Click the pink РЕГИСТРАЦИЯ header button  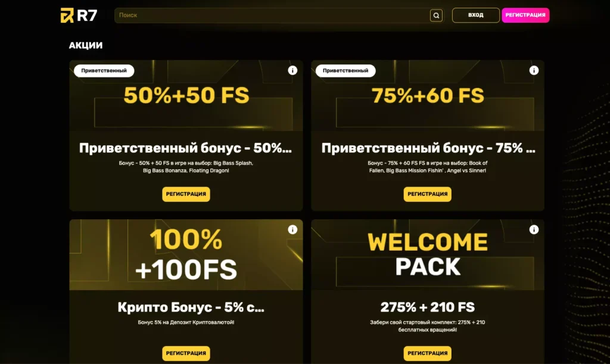coord(525,15)
